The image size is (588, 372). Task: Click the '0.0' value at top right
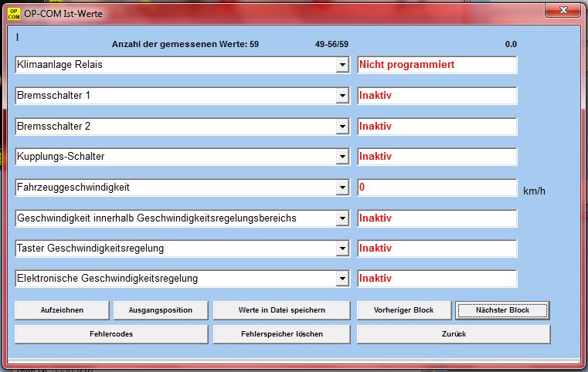pos(511,44)
